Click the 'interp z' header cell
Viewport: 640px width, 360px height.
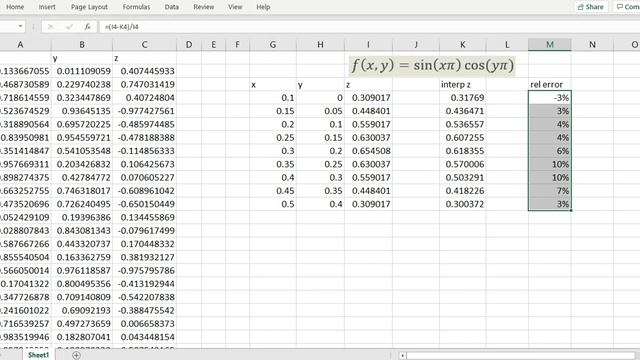[462, 84]
